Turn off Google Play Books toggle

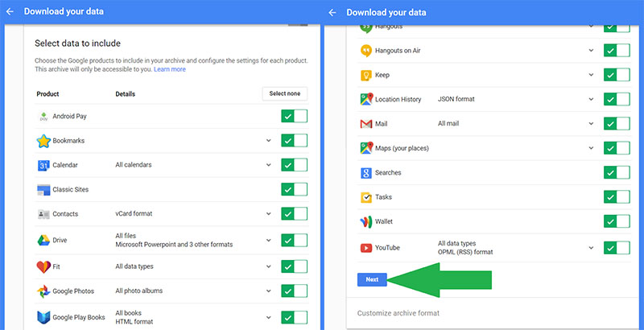pos(294,317)
